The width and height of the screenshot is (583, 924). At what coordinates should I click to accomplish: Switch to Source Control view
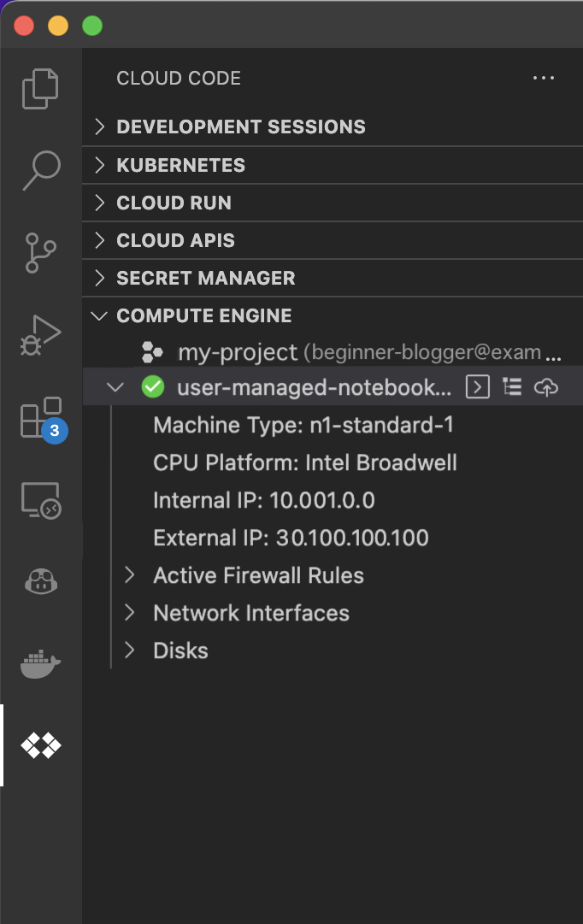pyautogui.click(x=41, y=253)
